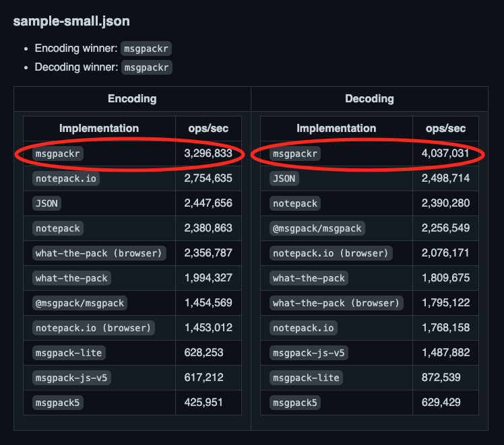The width and height of the screenshot is (504, 445).
Task: Select what-the-pack (browser) in Encoding table
Action: (99, 253)
